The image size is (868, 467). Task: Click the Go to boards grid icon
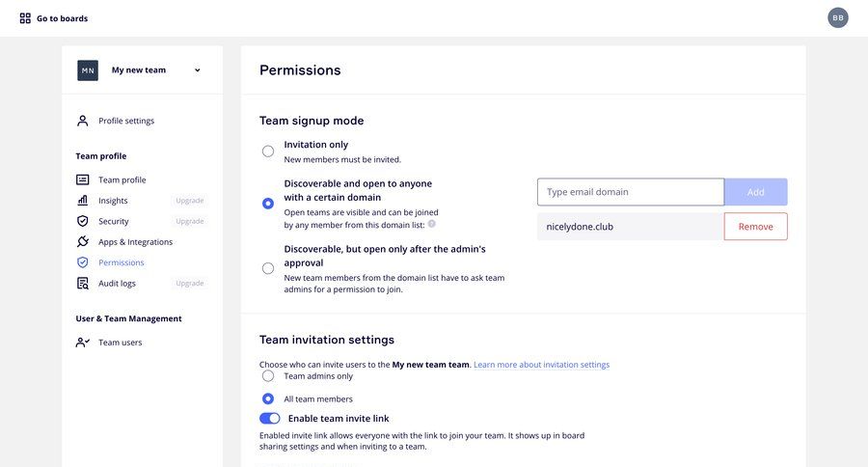[25, 18]
